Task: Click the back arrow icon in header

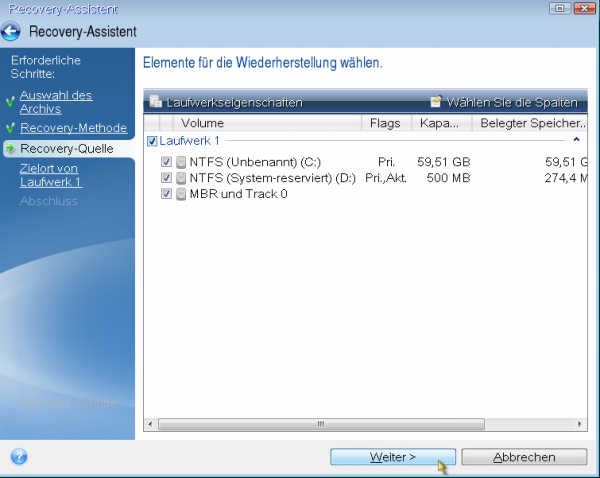Action: click(x=13, y=30)
